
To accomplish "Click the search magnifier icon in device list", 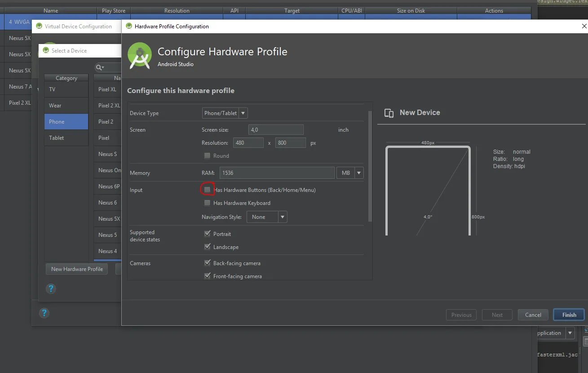I will (x=100, y=67).
